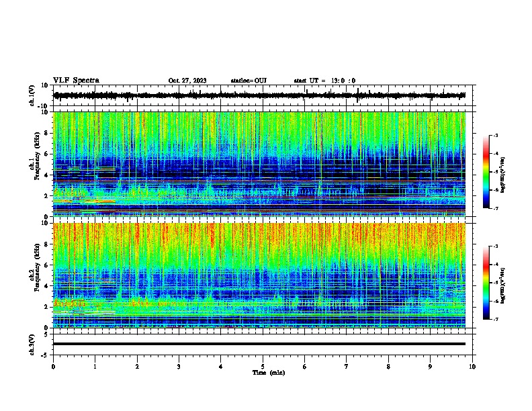Click the ch.2 spectrogram panel
Image resolution: width=532 pixels, height=411 pixels.
(259, 275)
